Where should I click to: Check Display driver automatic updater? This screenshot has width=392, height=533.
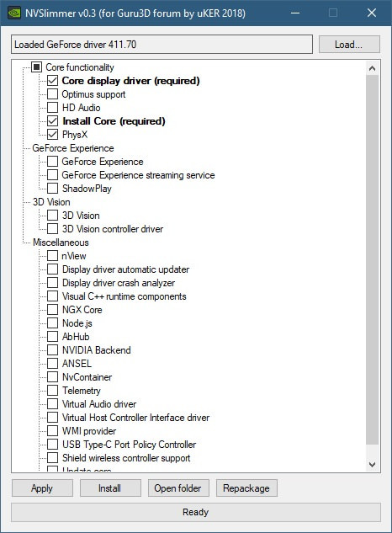52,269
